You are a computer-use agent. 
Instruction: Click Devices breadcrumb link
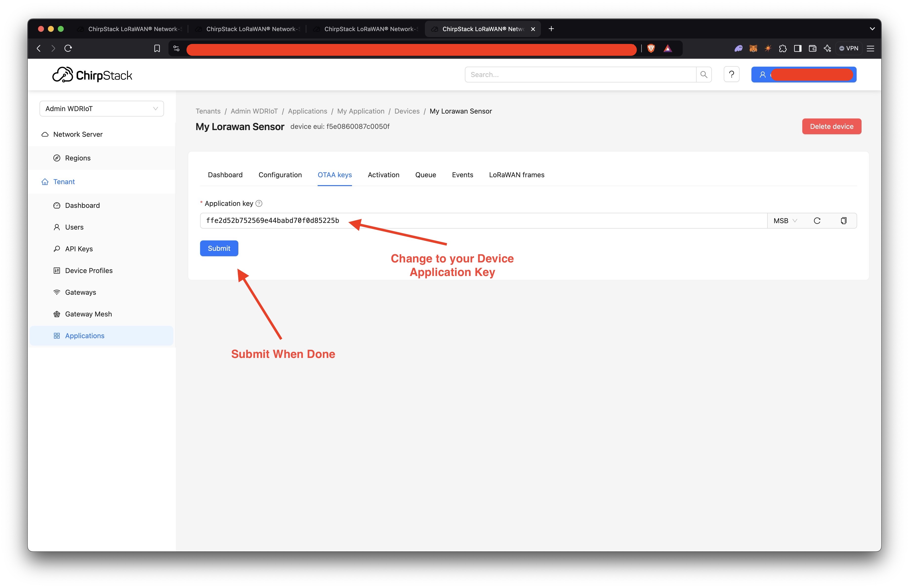(x=407, y=111)
